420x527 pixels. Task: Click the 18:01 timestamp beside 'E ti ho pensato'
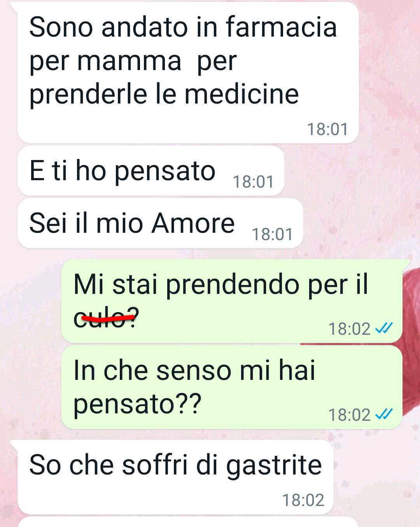click(253, 182)
